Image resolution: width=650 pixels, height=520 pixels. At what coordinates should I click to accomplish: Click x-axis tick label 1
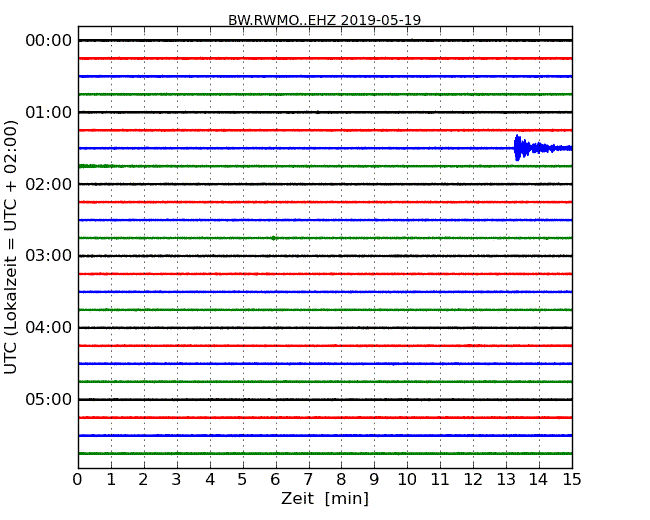tap(111, 480)
